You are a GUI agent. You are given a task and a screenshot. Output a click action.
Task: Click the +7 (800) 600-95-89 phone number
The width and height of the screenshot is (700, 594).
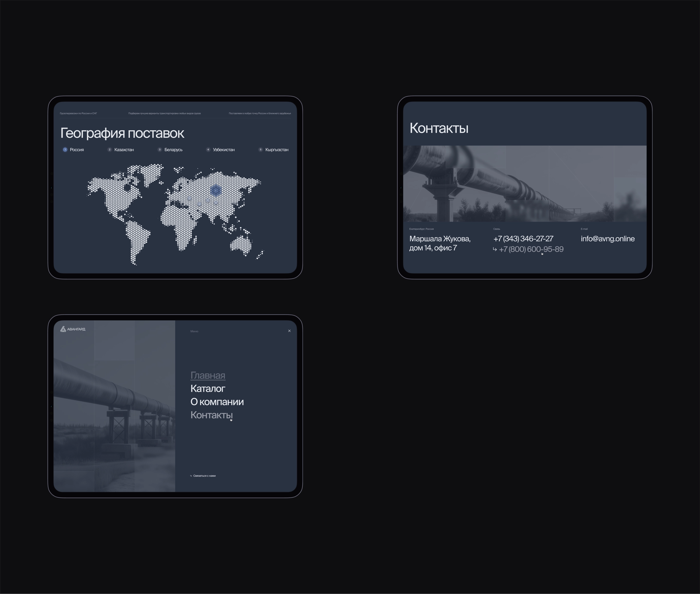(531, 249)
